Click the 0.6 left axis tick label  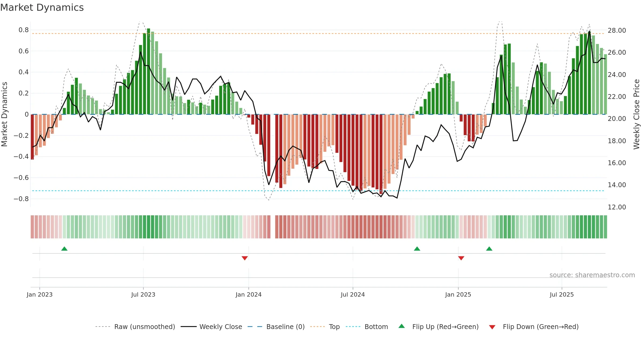click(24, 51)
